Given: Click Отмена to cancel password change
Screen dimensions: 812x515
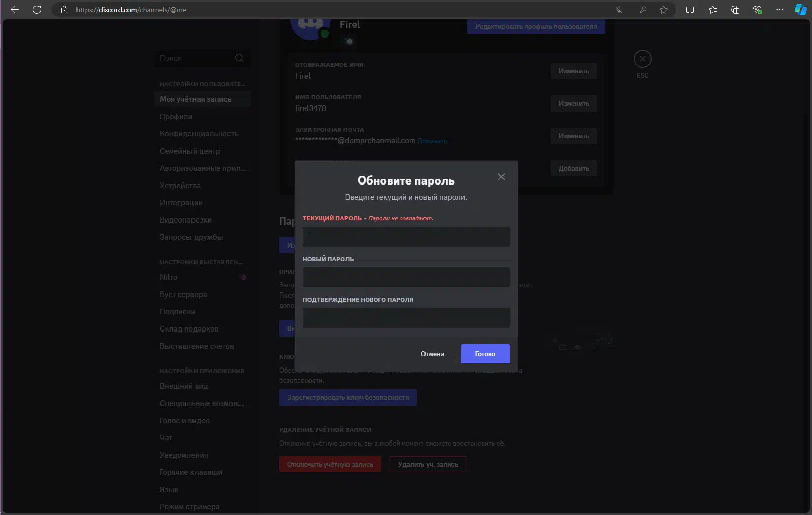Looking at the screenshot, I should tap(432, 354).
